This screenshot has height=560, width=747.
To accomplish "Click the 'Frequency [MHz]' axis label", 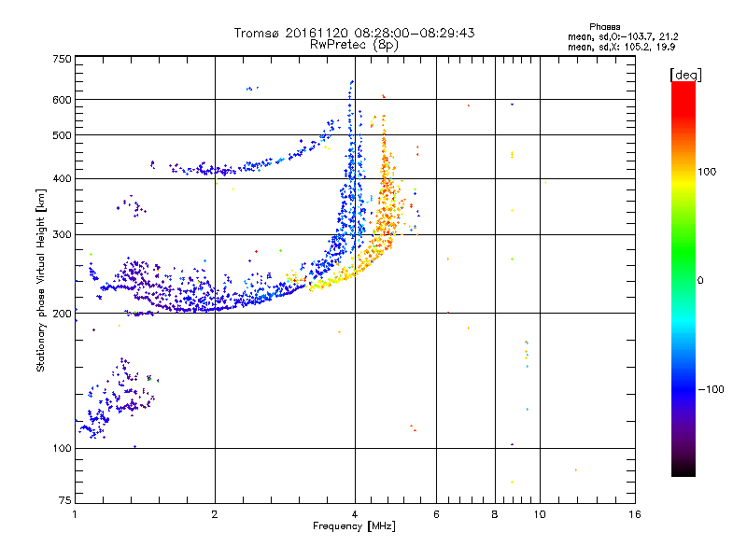I will tap(354, 526).
